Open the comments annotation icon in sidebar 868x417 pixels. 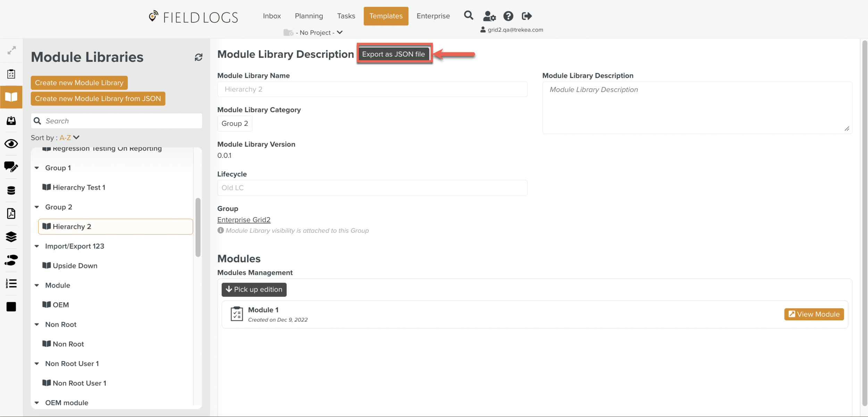11,167
